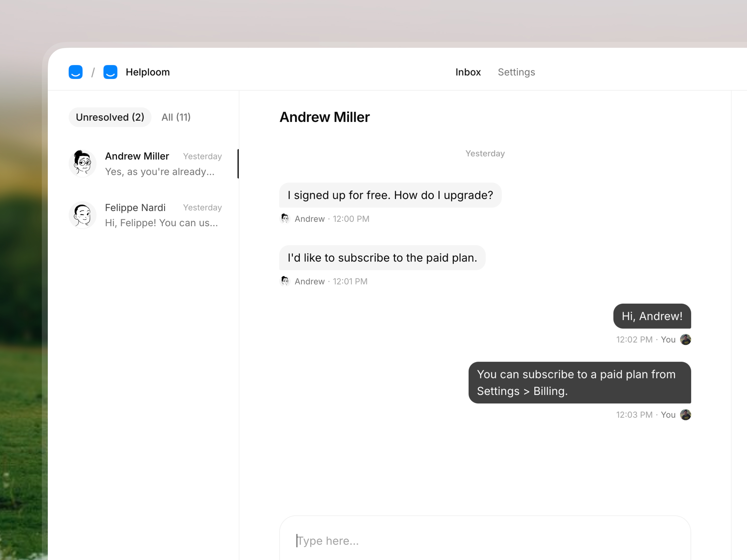Click the "Hi, Andrew!" reply bubble
Viewport: 747px width, 560px height.
[x=652, y=316]
